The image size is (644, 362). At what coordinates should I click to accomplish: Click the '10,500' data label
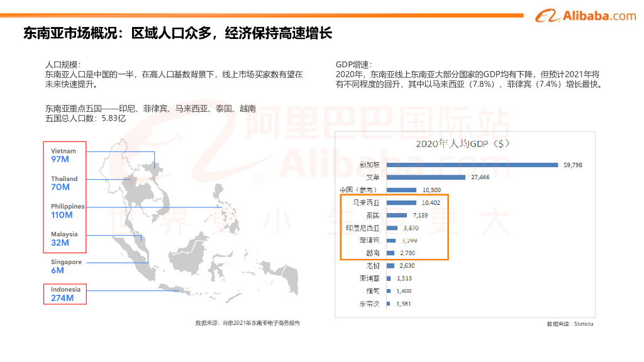point(431,190)
